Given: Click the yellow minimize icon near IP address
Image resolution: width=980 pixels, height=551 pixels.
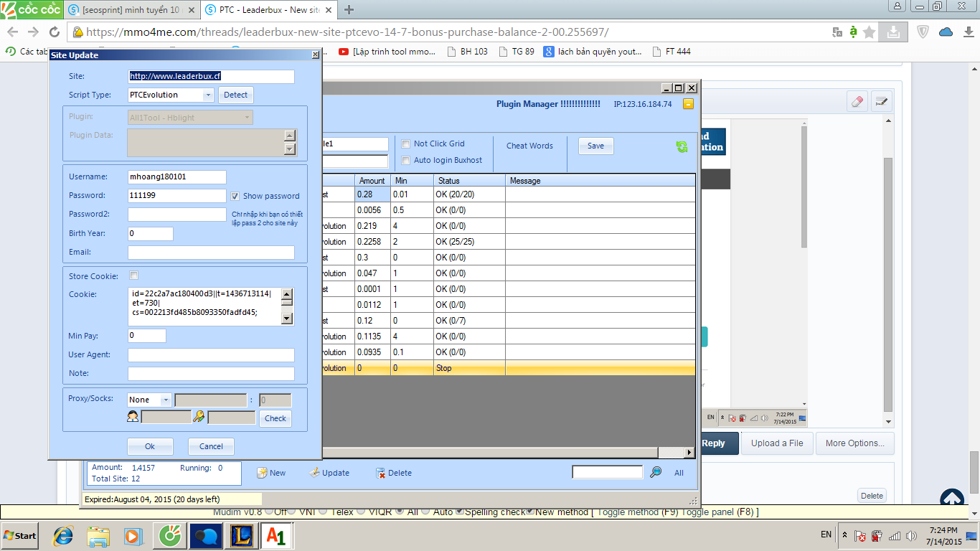Looking at the screenshot, I should pyautogui.click(x=688, y=104).
